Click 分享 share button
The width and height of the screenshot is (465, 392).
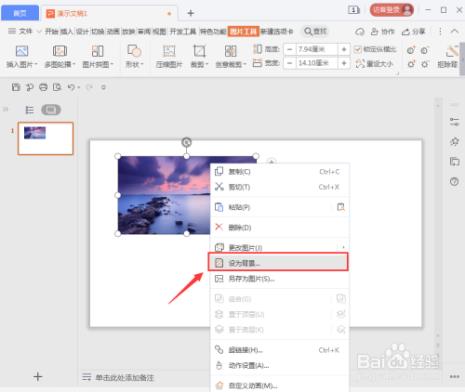click(414, 32)
